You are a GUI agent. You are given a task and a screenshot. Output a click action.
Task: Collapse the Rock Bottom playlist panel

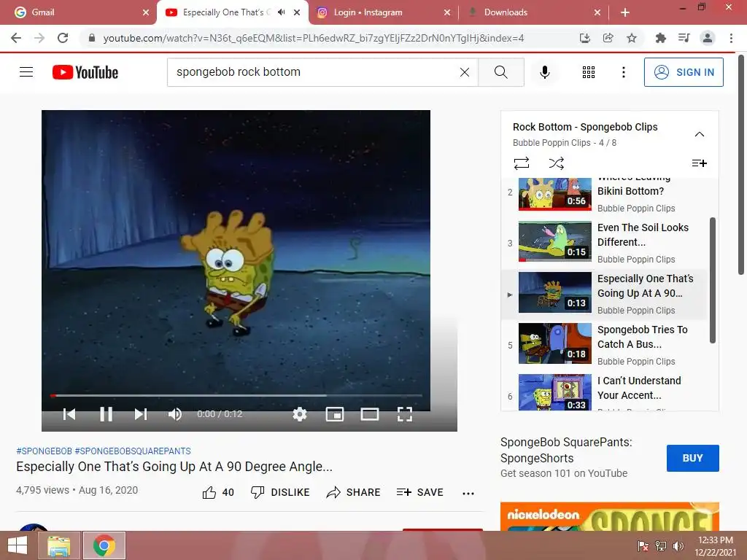pyautogui.click(x=699, y=134)
